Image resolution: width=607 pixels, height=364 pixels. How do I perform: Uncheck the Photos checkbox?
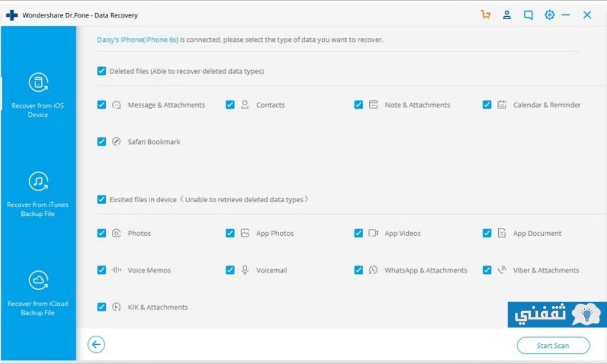click(102, 233)
